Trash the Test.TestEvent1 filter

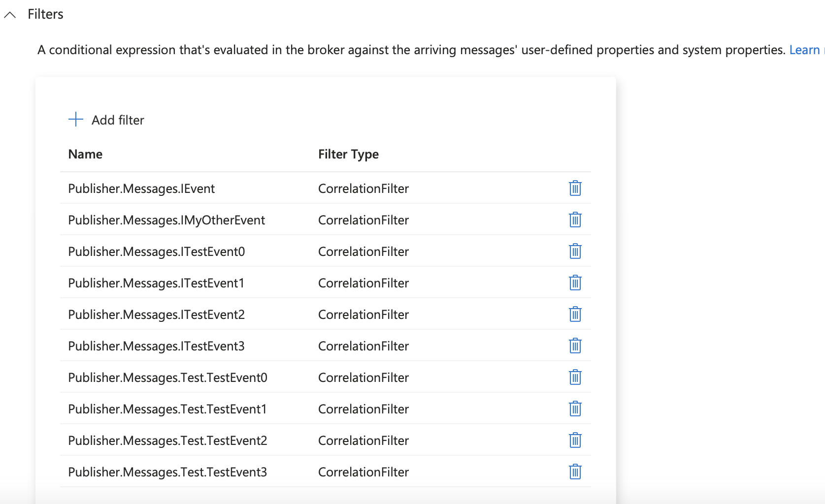(x=575, y=409)
